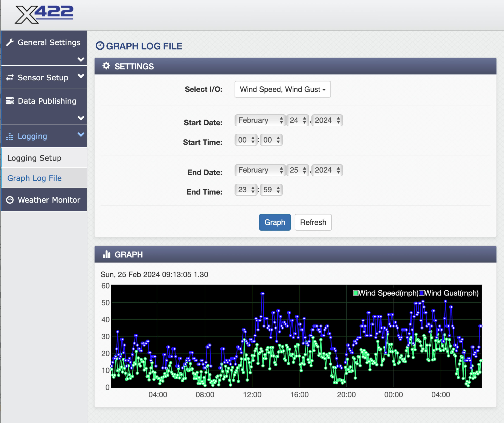The width and height of the screenshot is (504, 423).
Task: Click the X422 logo
Action: coord(44,14)
